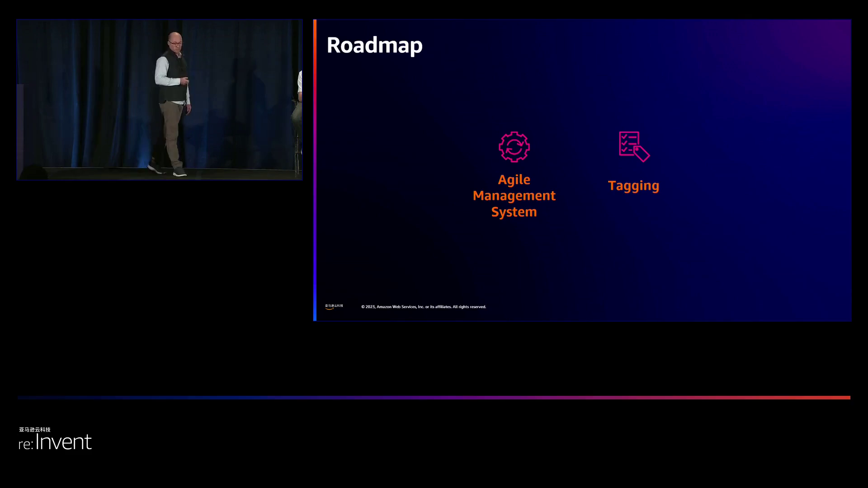Click the gradient progress line above the re:Invent logo
This screenshot has height=488, width=868.
coord(434,398)
